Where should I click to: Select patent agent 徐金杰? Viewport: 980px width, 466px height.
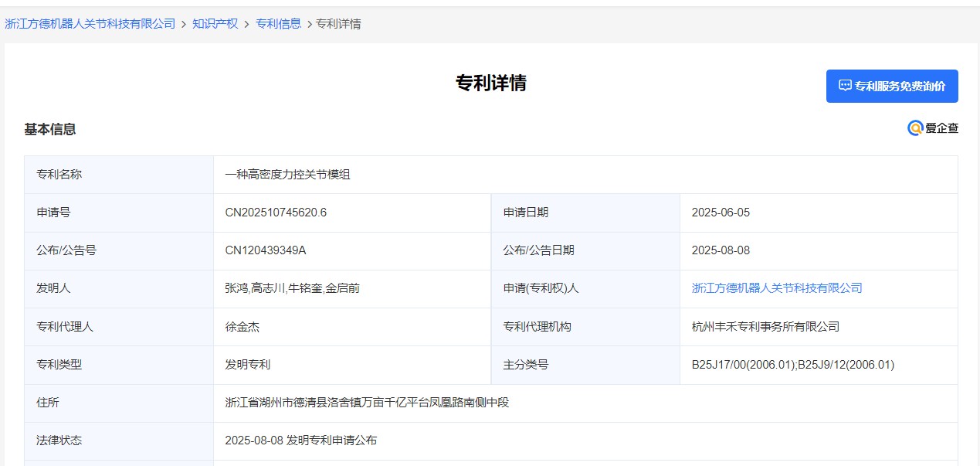click(x=242, y=326)
